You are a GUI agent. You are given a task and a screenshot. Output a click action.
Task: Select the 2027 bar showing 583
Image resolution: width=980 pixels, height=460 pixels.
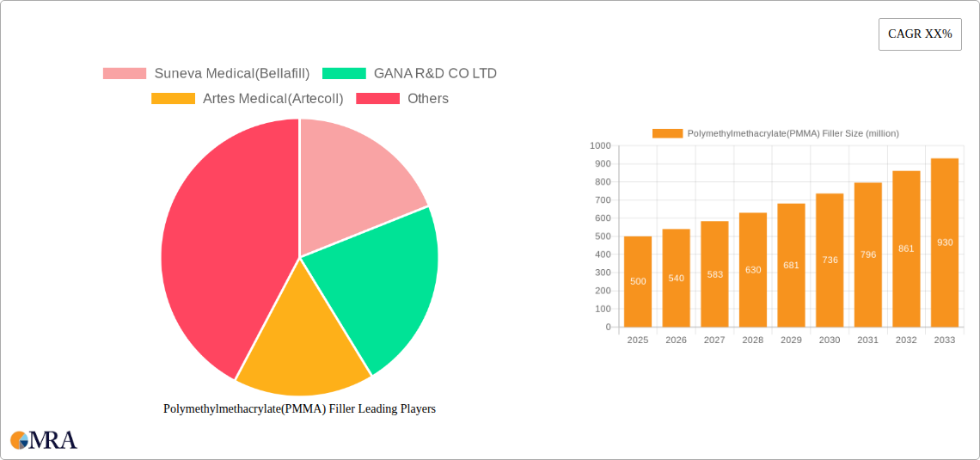pos(714,273)
